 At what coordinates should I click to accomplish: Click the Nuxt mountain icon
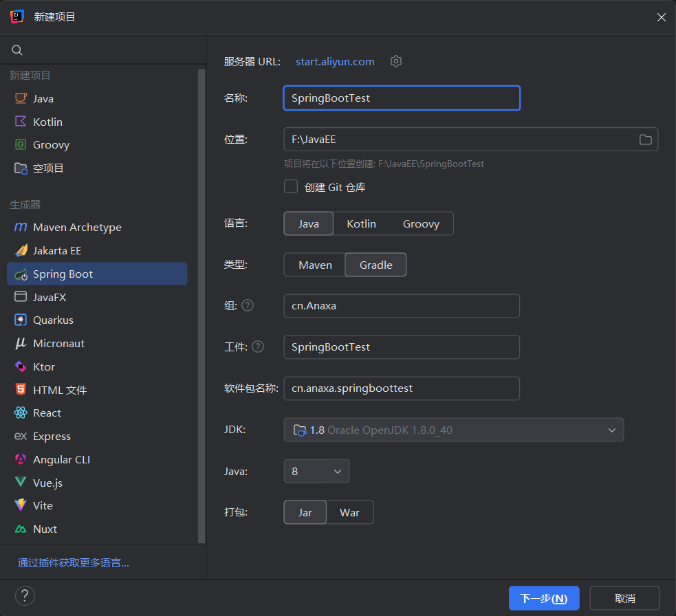(x=21, y=529)
